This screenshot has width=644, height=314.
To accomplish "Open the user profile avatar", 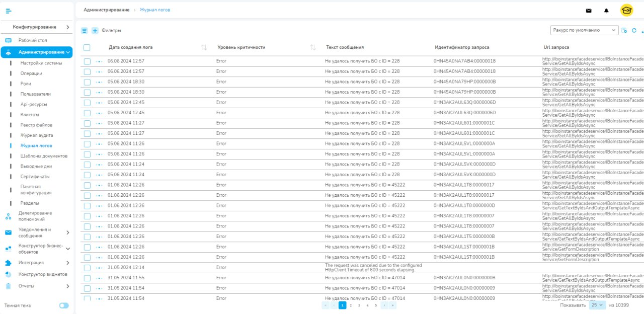I will (x=627, y=10).
